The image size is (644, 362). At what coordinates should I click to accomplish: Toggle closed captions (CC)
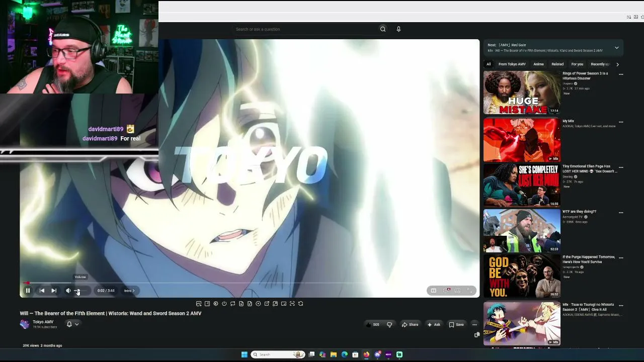click(x=433, y=291)
